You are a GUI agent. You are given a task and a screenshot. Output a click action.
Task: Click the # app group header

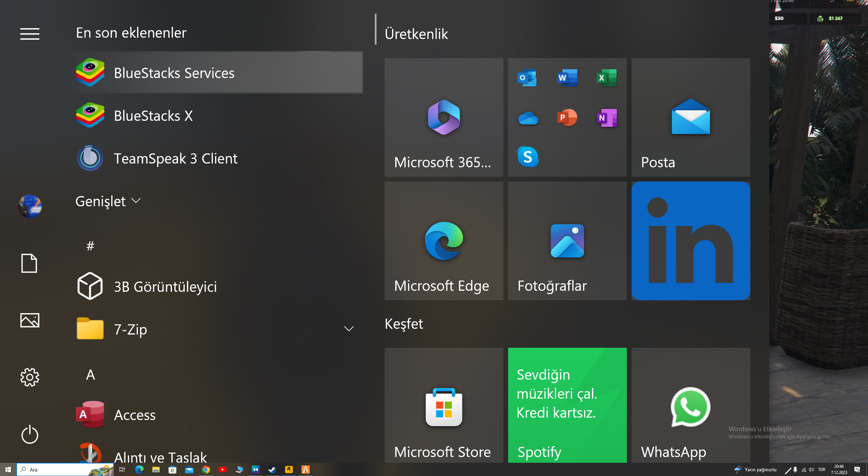coord(90,246)
